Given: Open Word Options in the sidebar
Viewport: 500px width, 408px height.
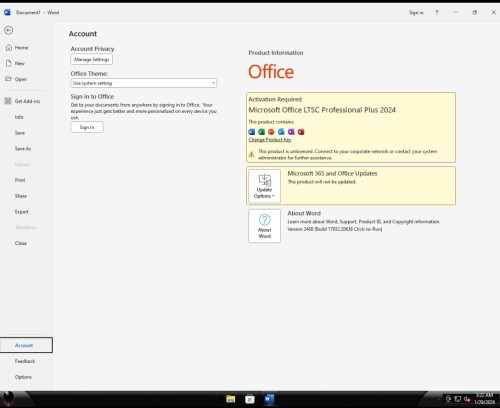Looking at the screenshot, I should click(23, 377).
